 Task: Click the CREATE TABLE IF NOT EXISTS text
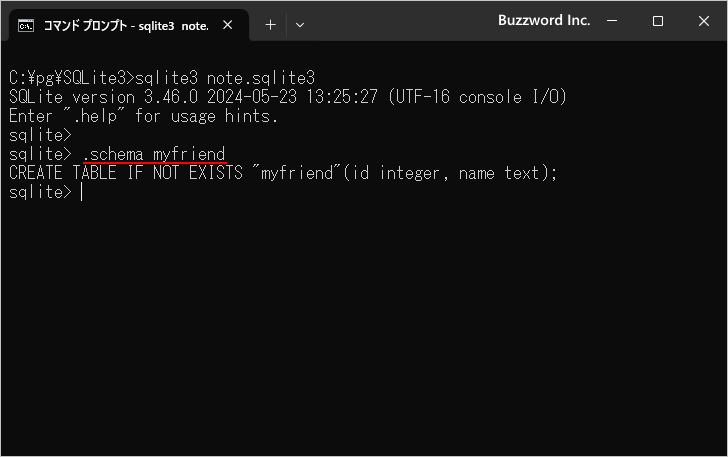126,173
